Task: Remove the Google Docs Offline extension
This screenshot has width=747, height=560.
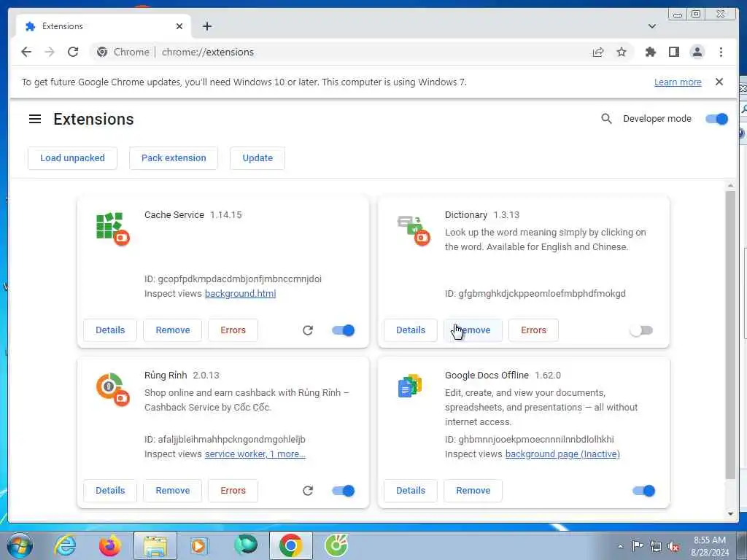Action: pyautogui.click(x=473, y=491)
